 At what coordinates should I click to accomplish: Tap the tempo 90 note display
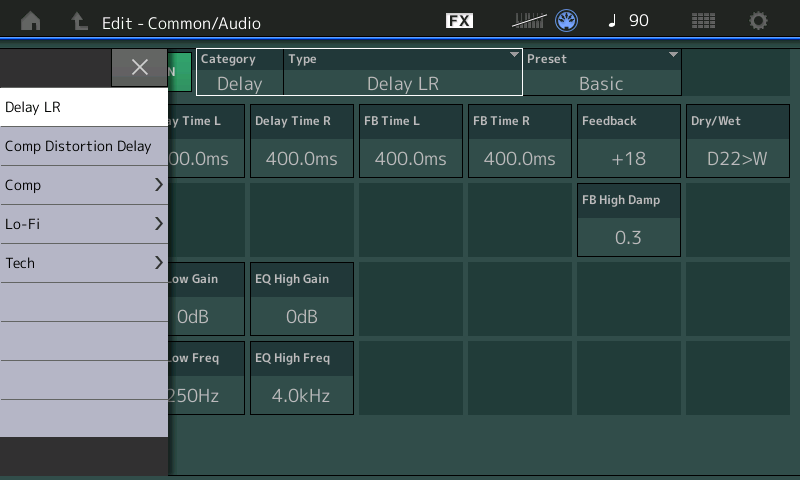point(628,21)
